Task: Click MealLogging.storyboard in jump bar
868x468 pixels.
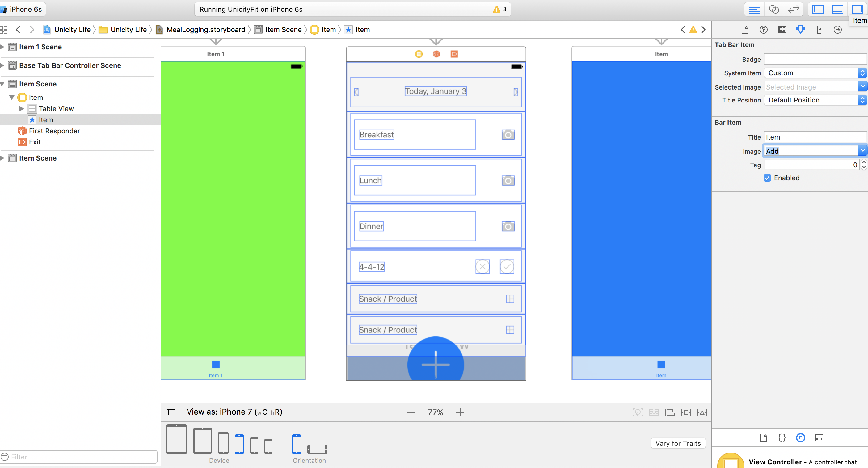Action: click(205, 30)
